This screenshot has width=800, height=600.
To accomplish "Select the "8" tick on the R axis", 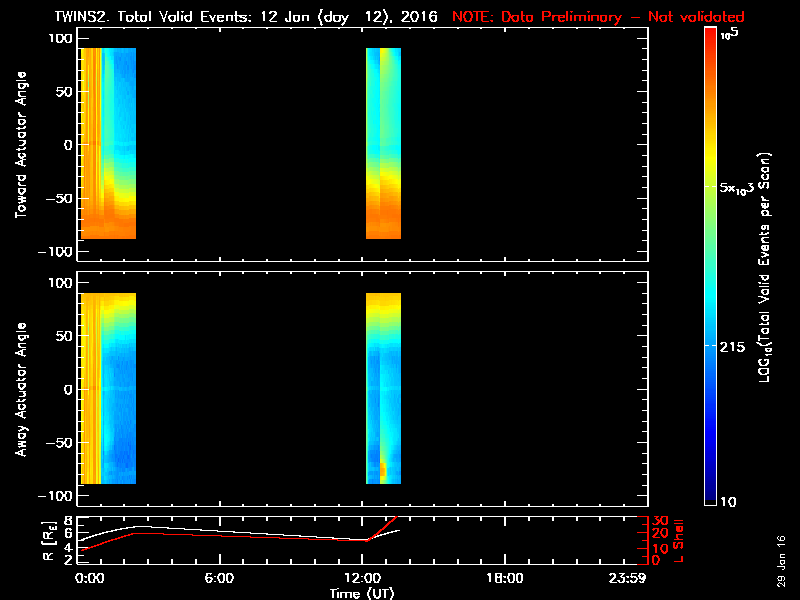I will tap(68, 521).
